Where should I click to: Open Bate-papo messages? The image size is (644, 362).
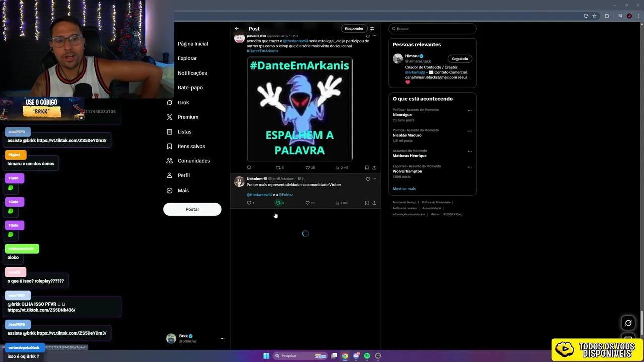click(190, 87)
